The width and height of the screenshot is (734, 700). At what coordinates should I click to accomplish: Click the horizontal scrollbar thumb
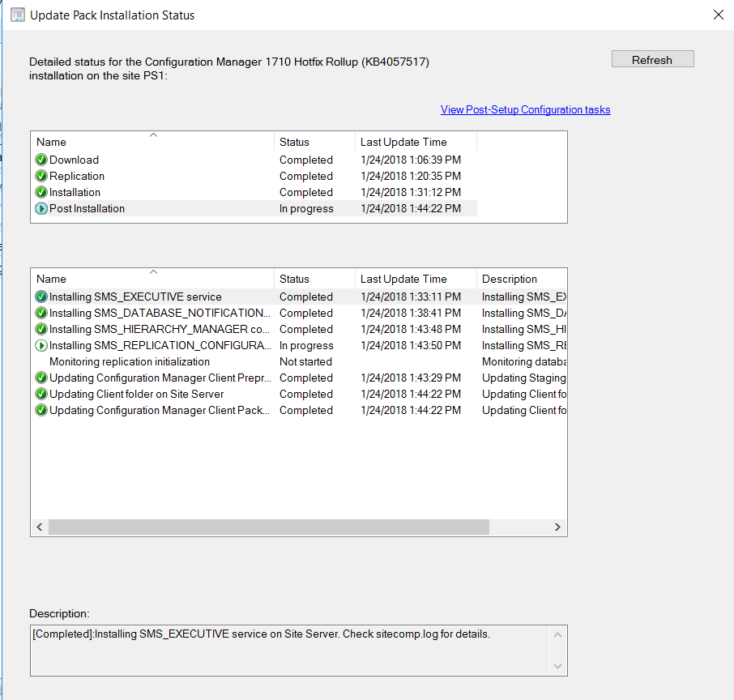point(269,527)
